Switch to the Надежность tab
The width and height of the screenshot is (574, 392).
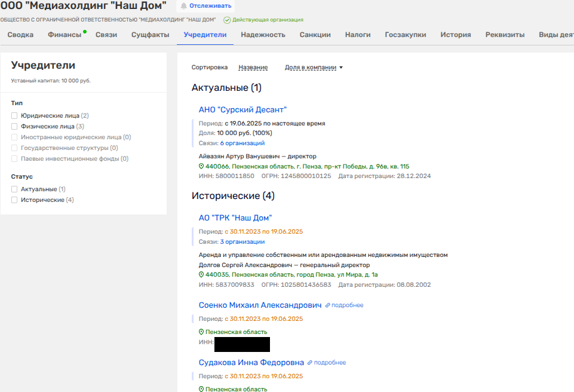[x=263, y=35]
